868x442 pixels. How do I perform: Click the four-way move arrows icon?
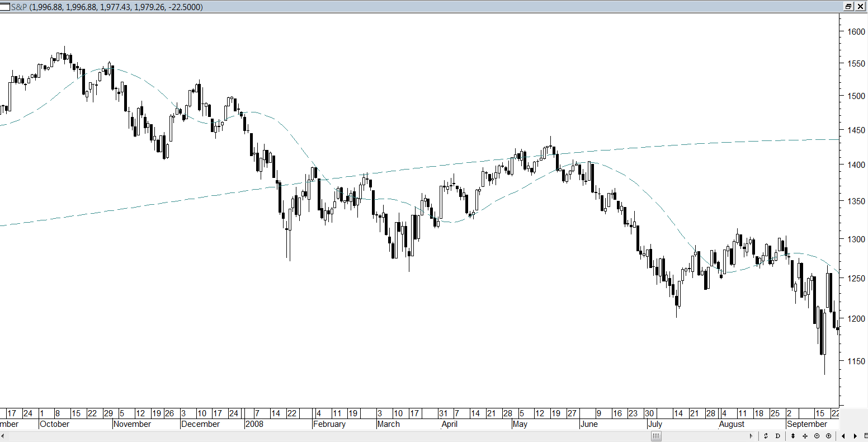[x=805, y=436]
